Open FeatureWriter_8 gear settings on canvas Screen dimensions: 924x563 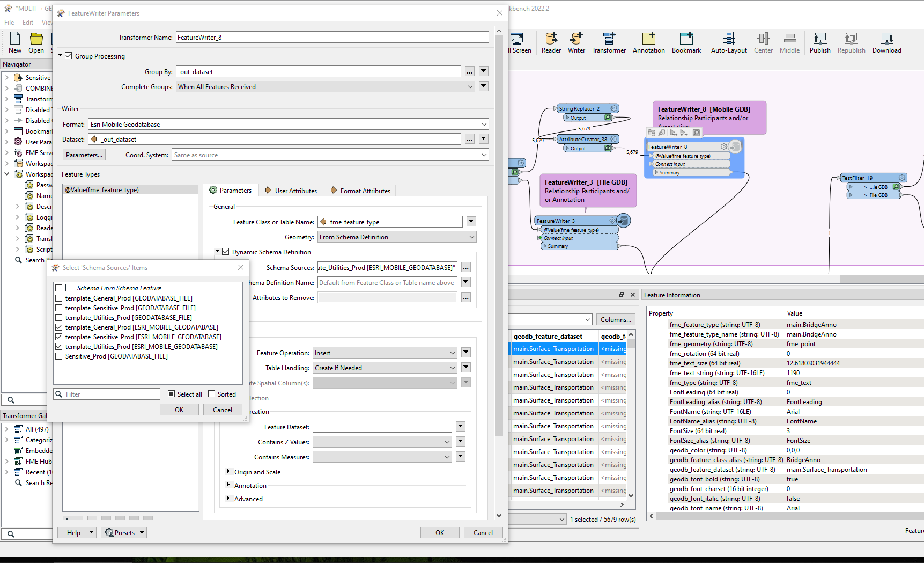pos(724,147)
